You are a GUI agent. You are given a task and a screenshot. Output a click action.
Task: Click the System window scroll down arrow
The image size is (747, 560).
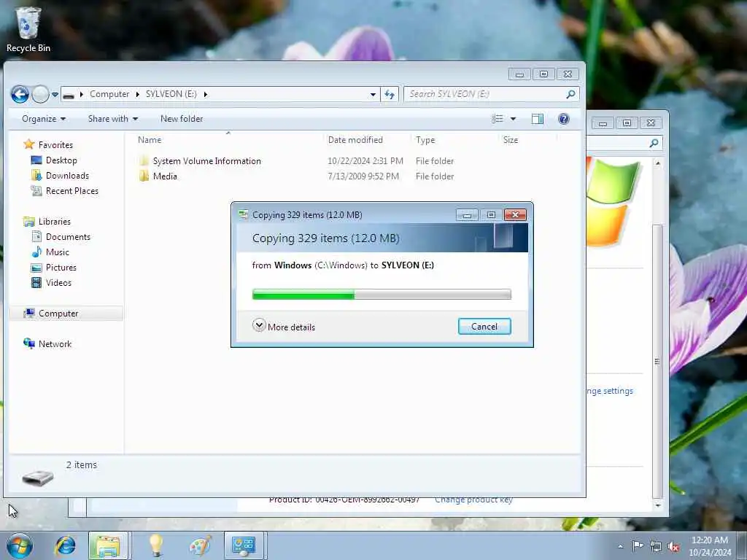pos(657,505)
